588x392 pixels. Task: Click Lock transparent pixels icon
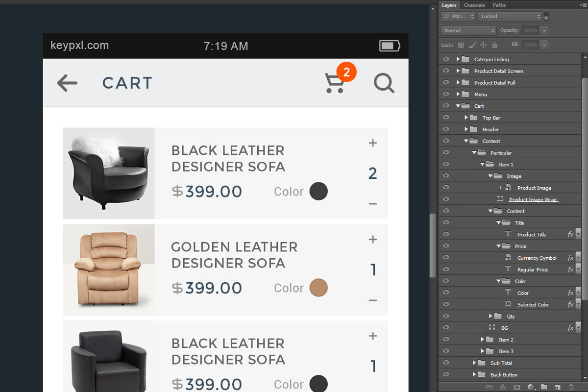(x=461, y=45)
